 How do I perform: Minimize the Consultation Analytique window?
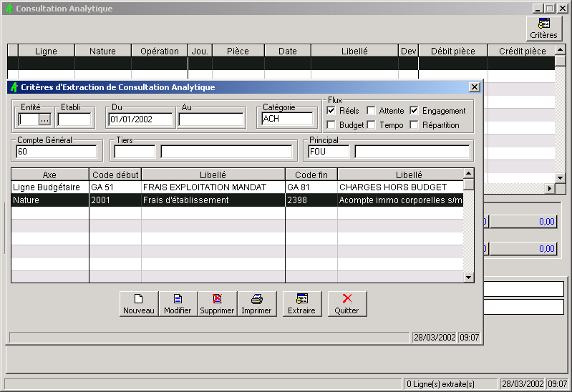(x=538, y=9)
